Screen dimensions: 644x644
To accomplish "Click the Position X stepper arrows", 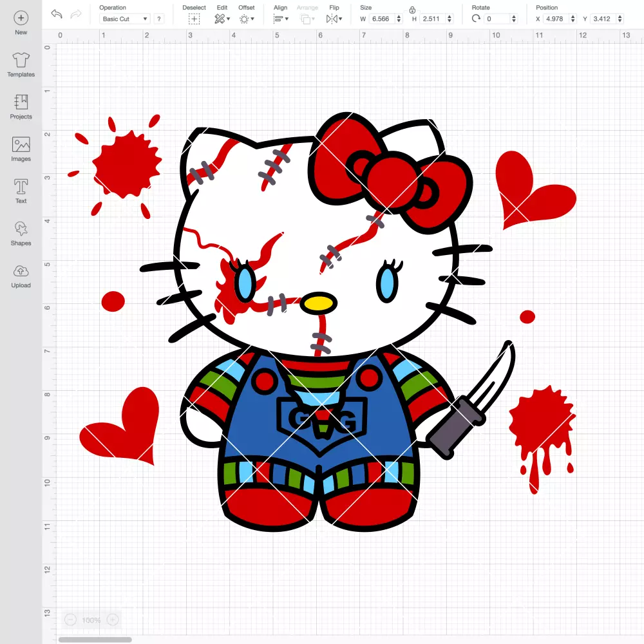I will (573, 19).
